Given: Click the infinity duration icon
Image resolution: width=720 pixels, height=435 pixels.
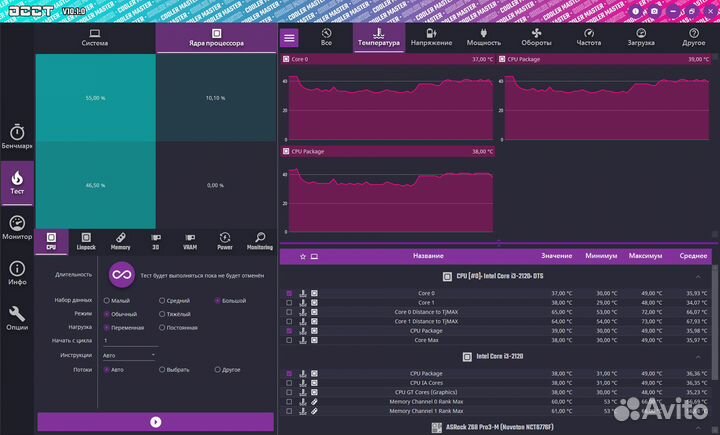Looking at the screenshot, I should [122, 274].
